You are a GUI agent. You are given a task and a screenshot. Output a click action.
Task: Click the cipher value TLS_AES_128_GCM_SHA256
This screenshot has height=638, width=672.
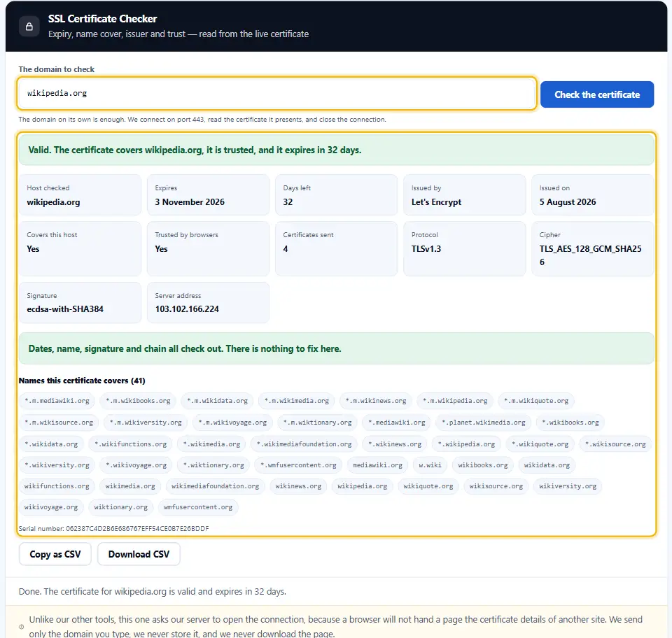590,255
